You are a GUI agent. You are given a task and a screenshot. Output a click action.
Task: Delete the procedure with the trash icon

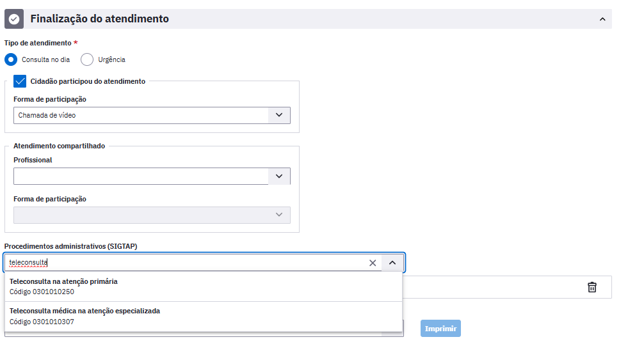[x=592, y=287]
